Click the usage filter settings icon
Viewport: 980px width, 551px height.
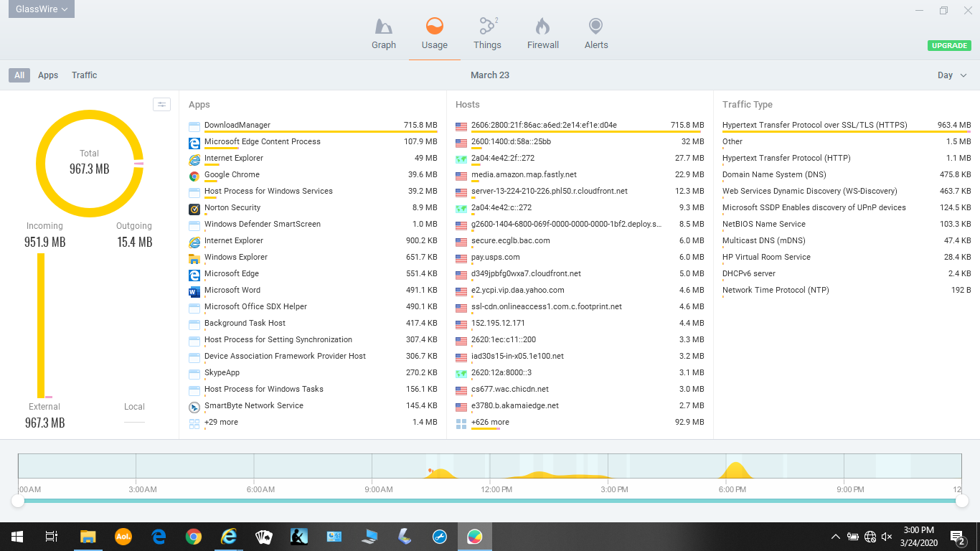(161, 105)
